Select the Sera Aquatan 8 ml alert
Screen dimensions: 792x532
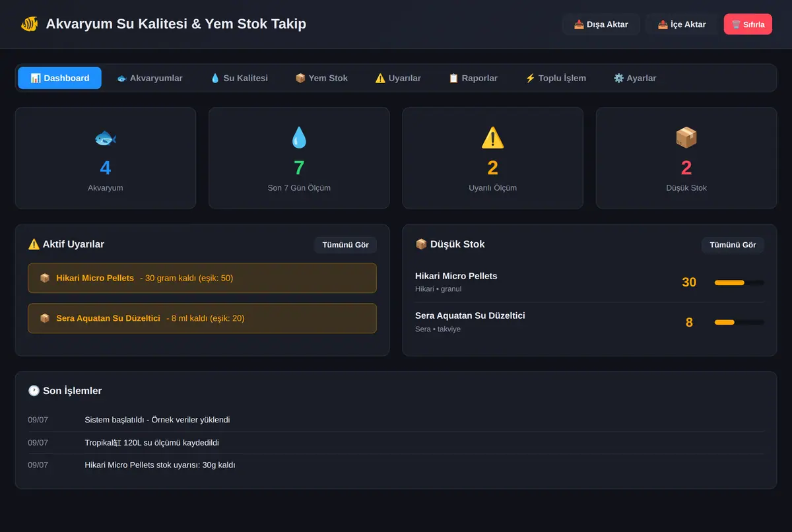coord(202,318)
